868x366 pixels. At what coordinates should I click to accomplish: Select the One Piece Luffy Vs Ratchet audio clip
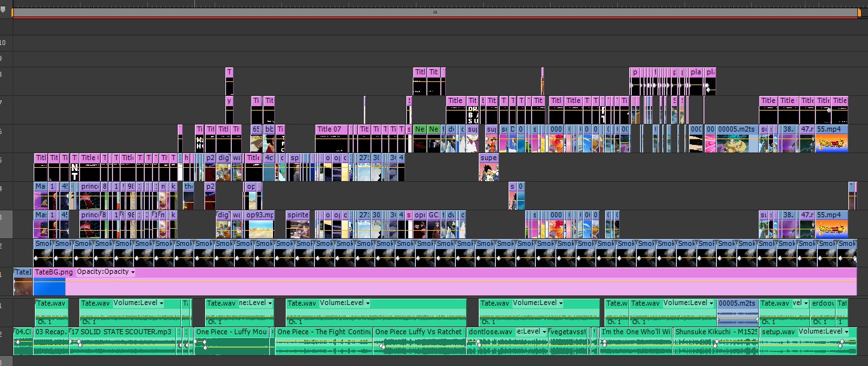(x=419, y=341)
